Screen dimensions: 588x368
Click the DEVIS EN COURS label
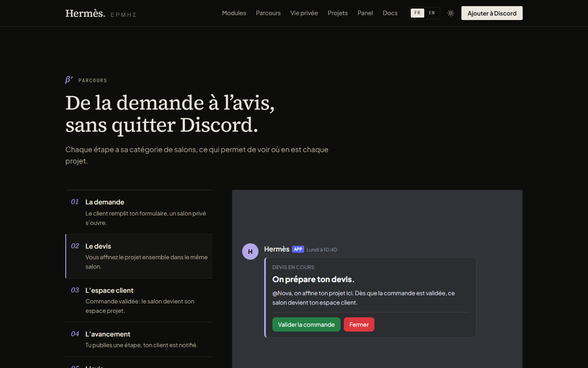click(x=293, y=267)
